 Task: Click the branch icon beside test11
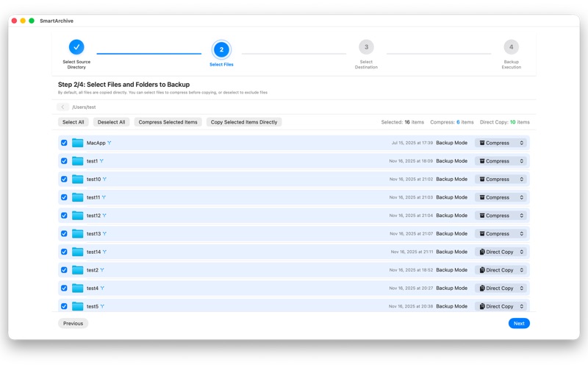104,197
